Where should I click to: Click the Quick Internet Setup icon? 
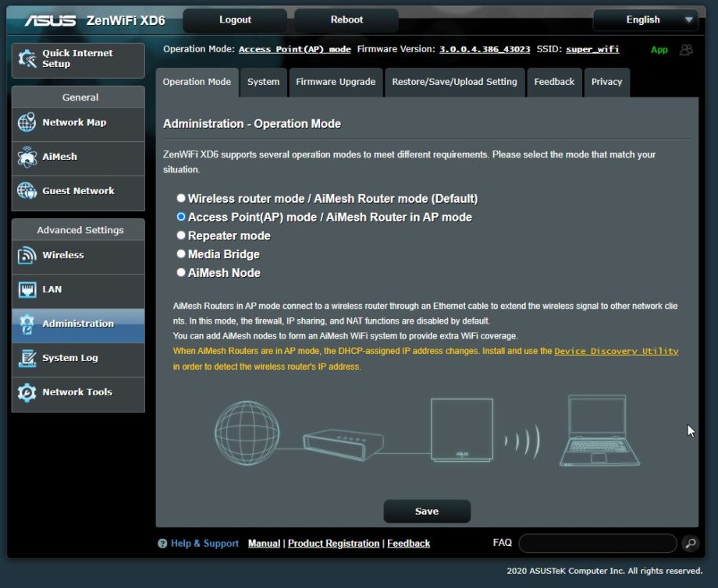tap(27, 59)
